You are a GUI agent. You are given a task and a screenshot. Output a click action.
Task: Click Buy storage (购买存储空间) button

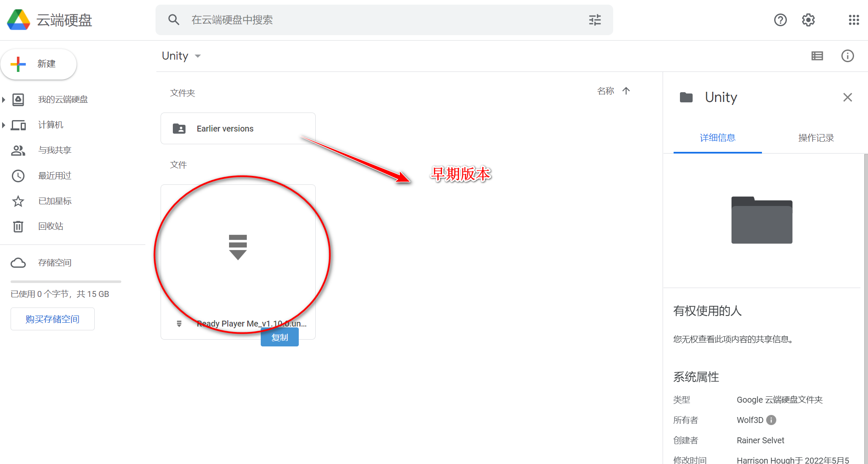(x=52, y=319)
